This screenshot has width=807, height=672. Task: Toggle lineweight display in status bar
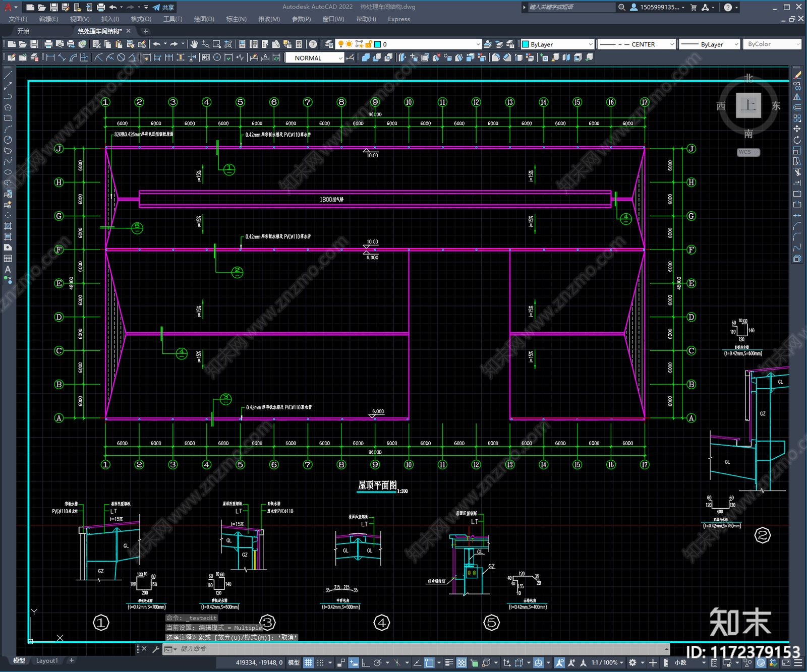[x=448, y=662]
